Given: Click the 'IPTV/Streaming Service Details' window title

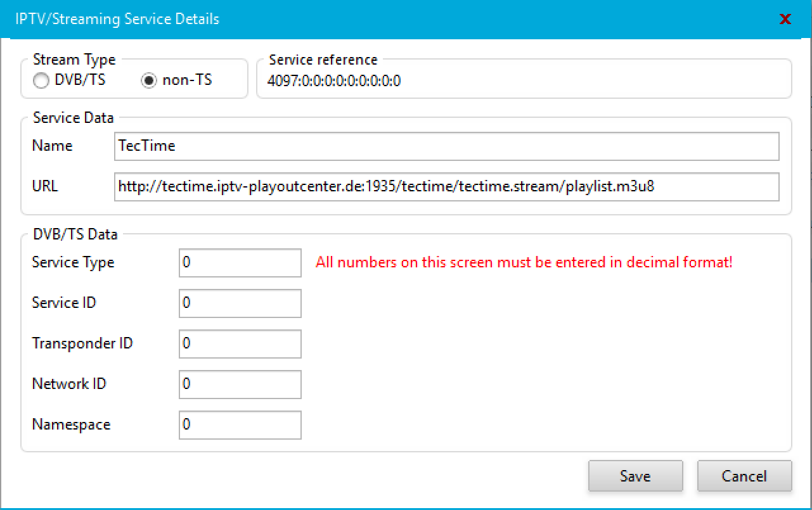Looking at the screenshot, I should point(117,19).
